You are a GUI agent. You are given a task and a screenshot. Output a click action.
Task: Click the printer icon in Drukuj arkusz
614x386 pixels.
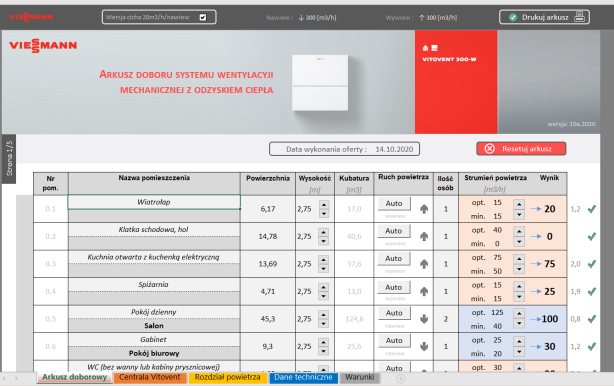click(x=580, y=17)
